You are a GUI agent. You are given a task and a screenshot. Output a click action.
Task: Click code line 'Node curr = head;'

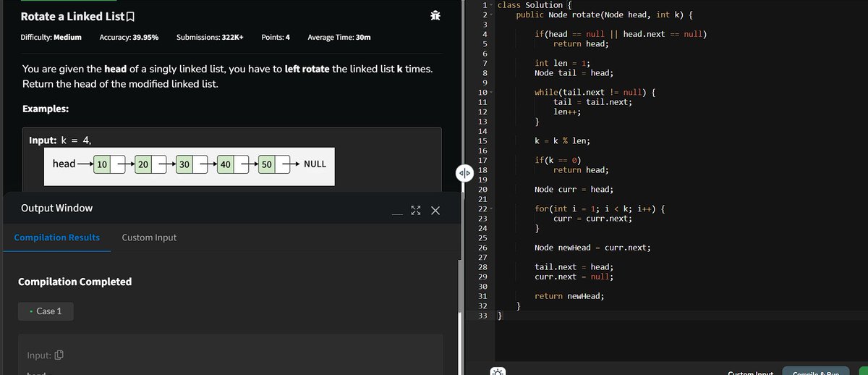(x=574, y=190)
